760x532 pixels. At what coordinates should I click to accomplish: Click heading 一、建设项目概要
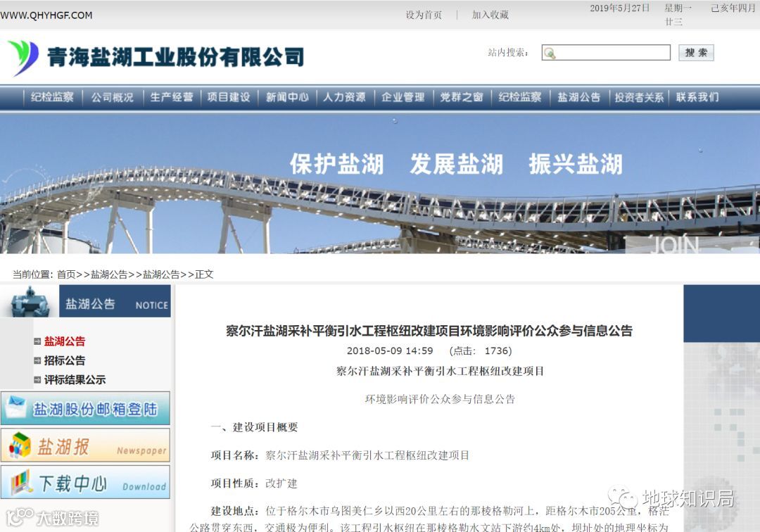(255, 427)
